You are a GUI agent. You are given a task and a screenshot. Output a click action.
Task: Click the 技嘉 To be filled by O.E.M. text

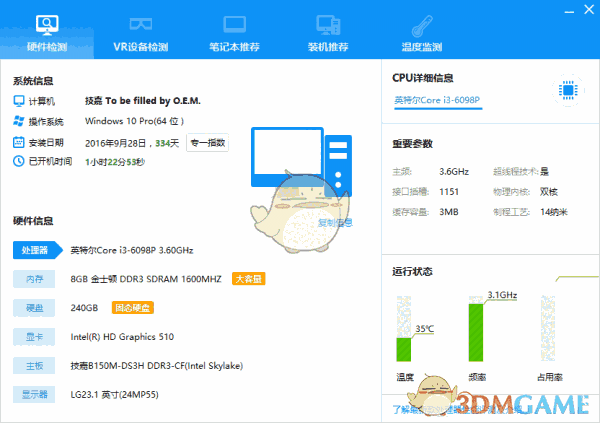pos(143,101)
